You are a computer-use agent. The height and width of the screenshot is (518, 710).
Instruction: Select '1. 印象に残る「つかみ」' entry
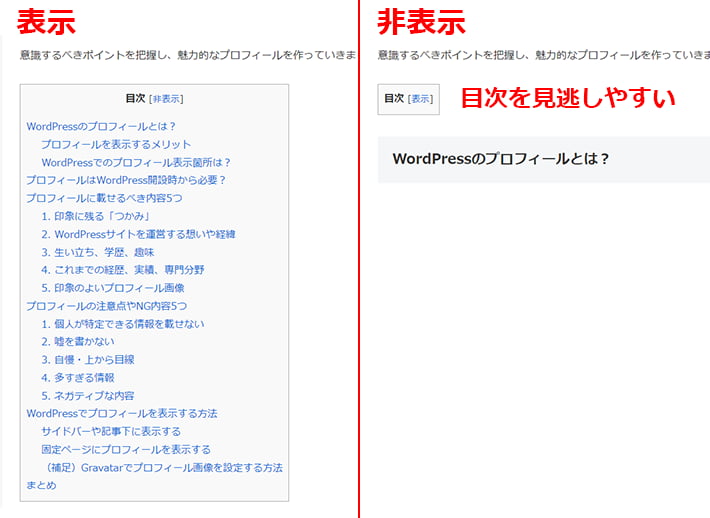(96, 216)
